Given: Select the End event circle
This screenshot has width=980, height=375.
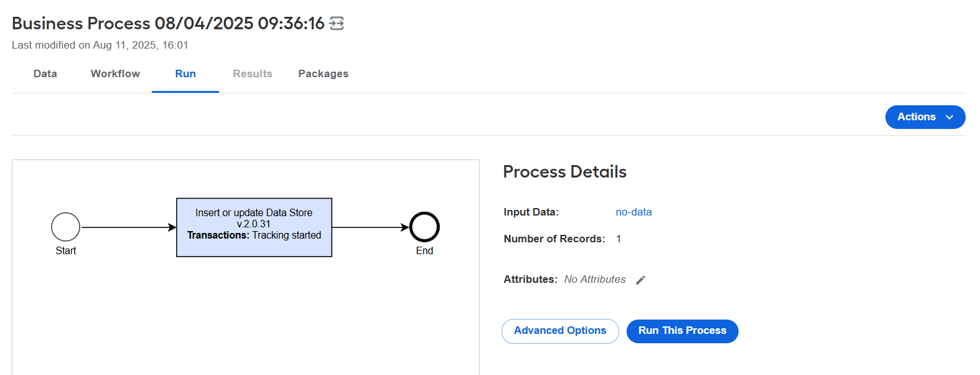Looking at the screenshot, I should click(424, 227).
